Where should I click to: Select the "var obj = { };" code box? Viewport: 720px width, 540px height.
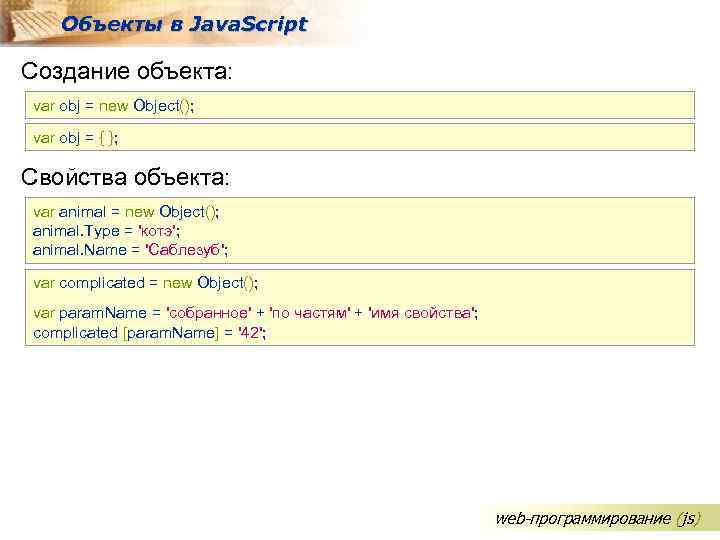tap(359, 138)
